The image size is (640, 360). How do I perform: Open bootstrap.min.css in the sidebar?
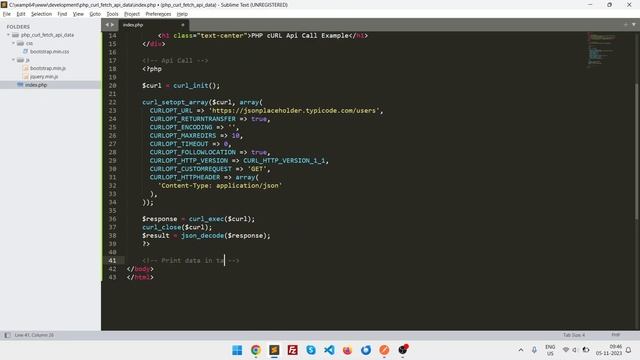tap(49, 51)
